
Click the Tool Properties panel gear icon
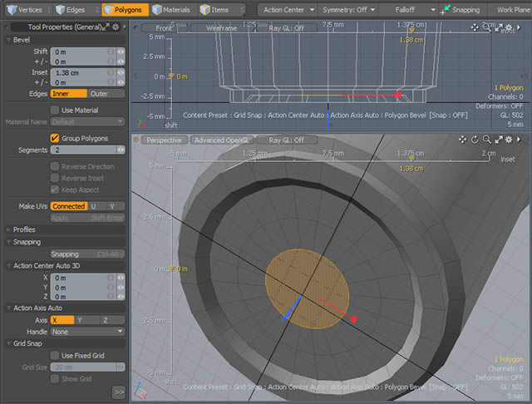pos(116,27)
